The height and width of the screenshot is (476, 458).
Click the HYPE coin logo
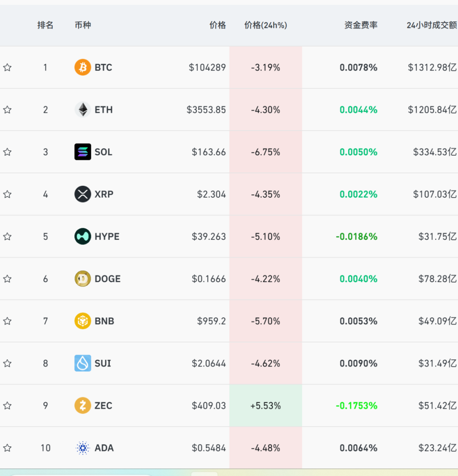coord(83,236)
